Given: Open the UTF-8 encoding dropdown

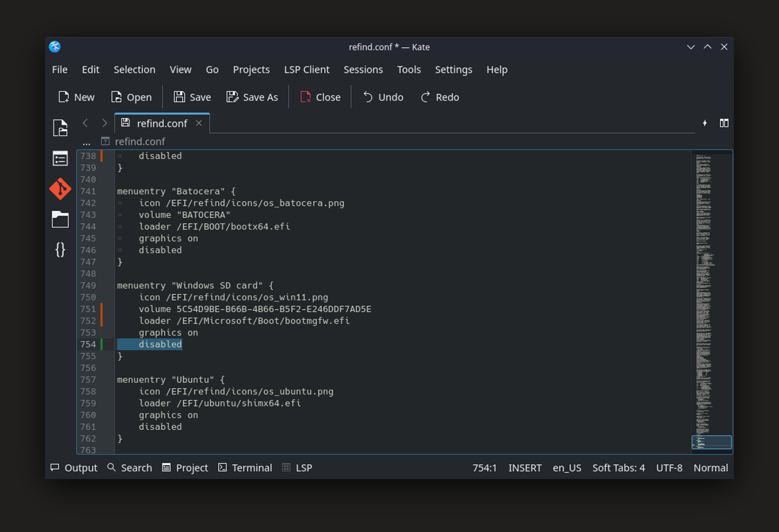Looking at the screenshot, I should point(669,468).
